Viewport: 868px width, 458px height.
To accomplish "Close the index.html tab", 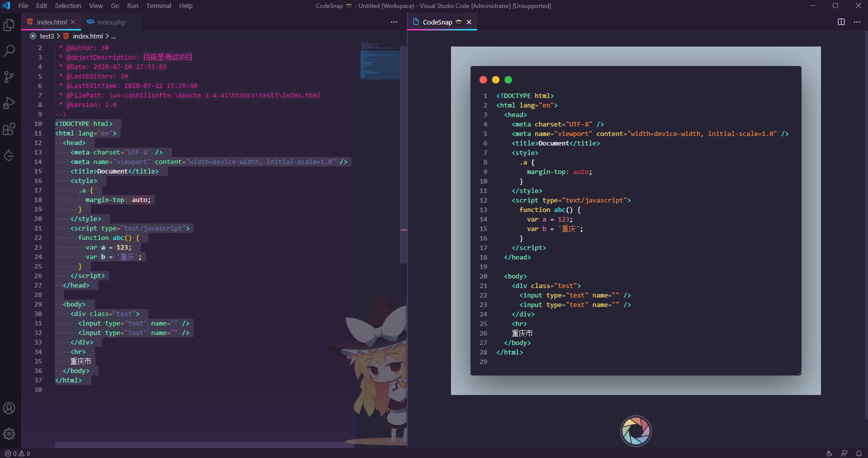I will pyautogui.click(x=73, y=22).
